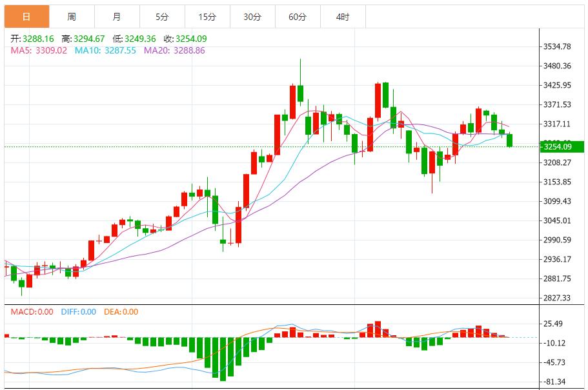
Task: Click the MA5: 3309.02 indicator label
Action: pyautogui.click(x=39, y=50)
